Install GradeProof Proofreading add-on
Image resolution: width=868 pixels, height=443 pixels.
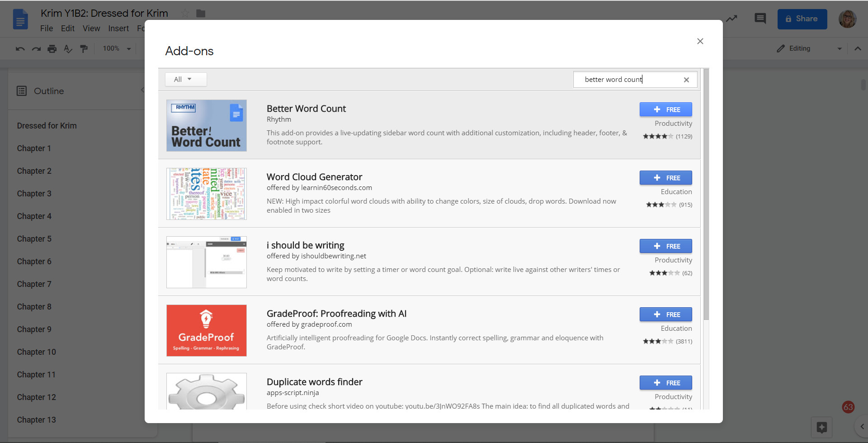(x=665, y=314)
